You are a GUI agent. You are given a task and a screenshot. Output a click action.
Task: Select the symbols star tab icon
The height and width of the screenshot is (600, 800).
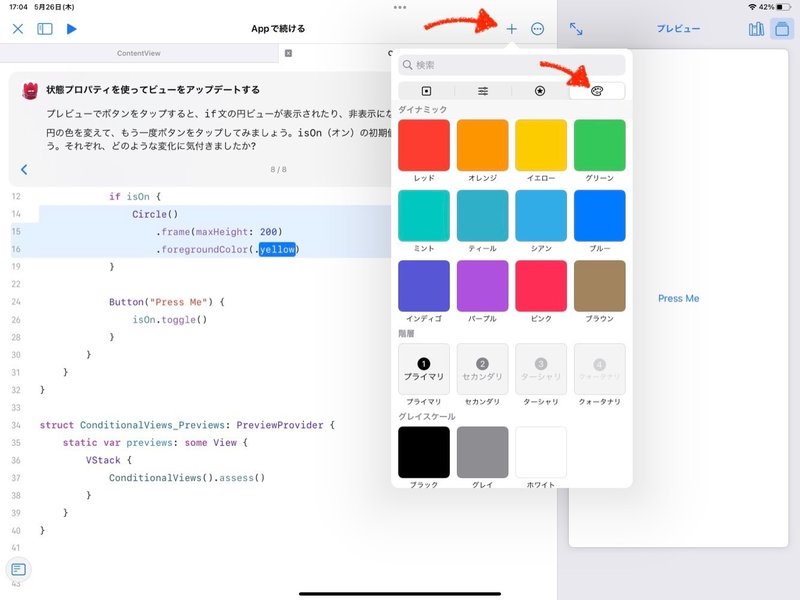coord(540,91)
